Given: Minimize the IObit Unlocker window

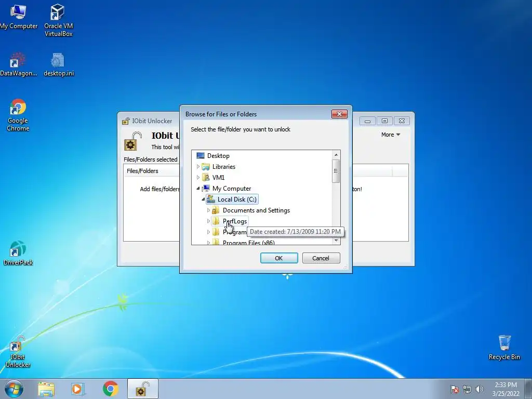Looking at the screenshot, I should pos(367,121).
